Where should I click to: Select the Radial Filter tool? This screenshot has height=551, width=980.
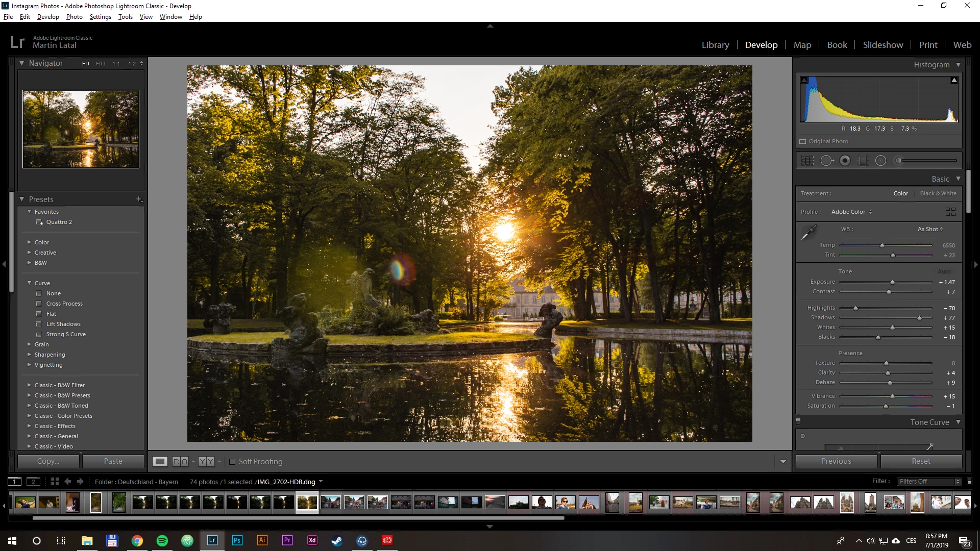tap(880, 161)
